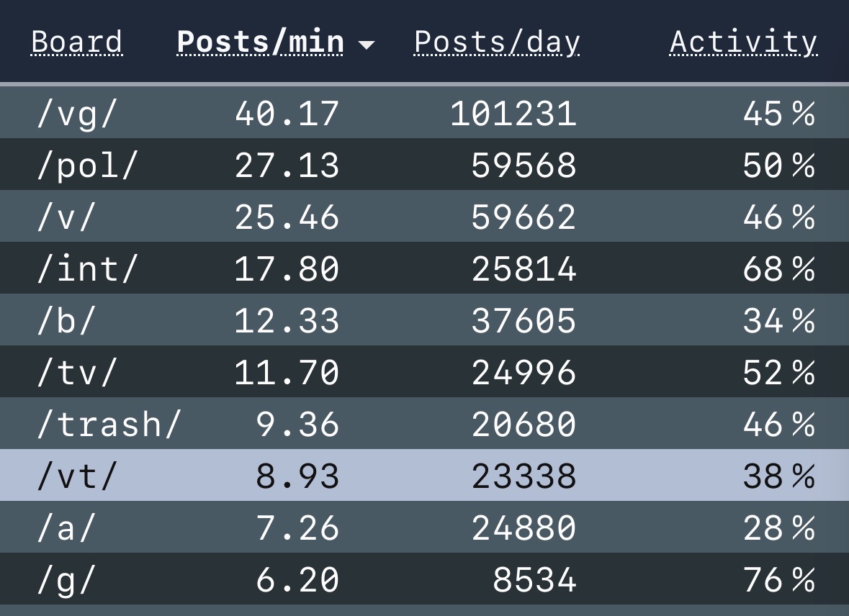Select the highlighted /vt/ board row
The height and width of the screenshot is (616, 849).
point(425,475)
